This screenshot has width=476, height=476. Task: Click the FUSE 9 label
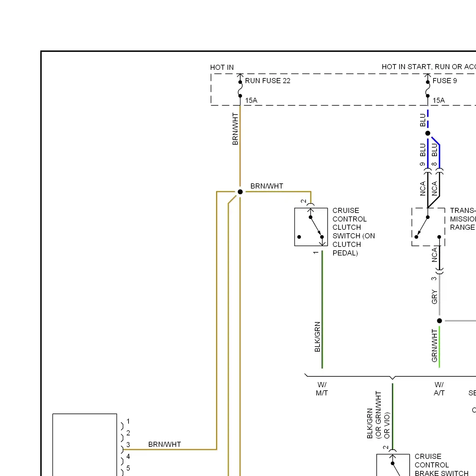(445, 81)
